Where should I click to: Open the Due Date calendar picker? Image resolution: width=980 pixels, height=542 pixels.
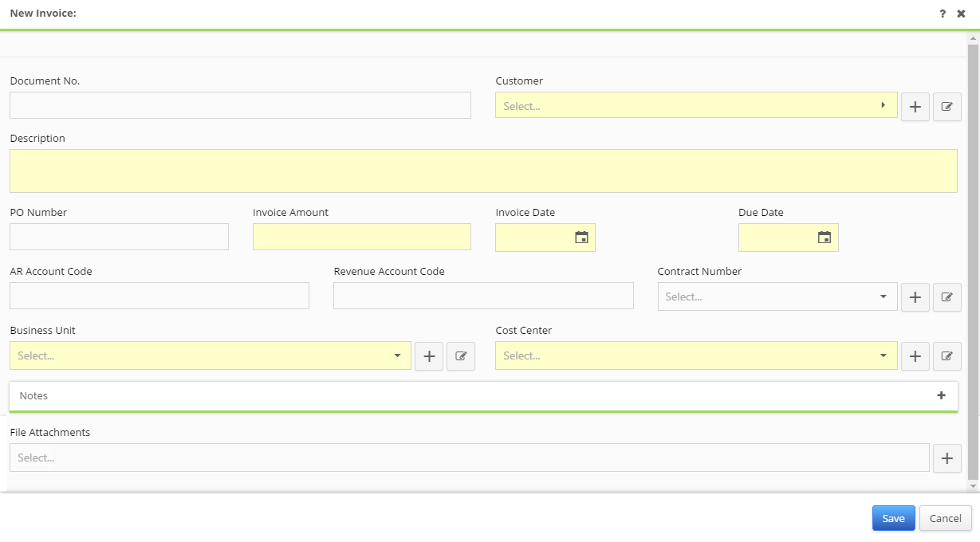825,237
